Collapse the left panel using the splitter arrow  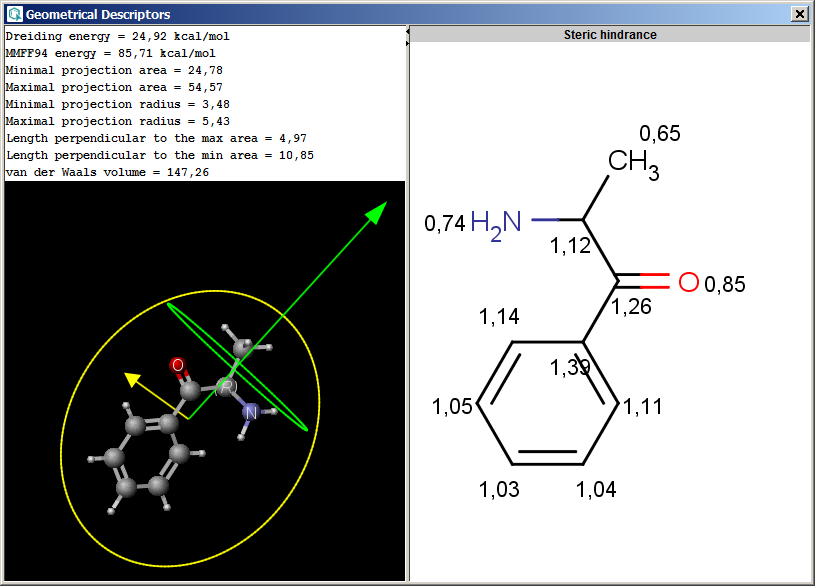[x=408, y=32]
